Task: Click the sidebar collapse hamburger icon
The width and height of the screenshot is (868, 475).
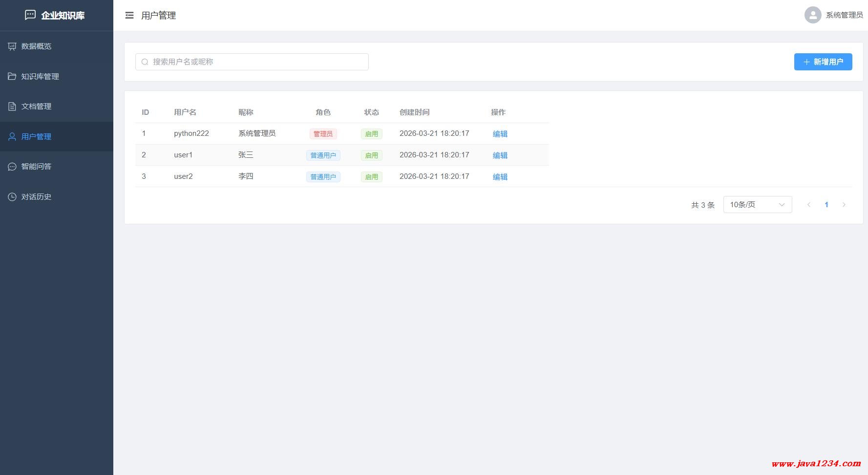Action: (129, 16)
